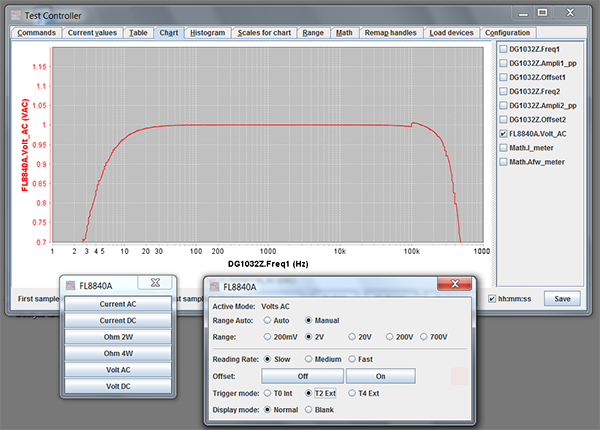The image size is (600, 430).
Task: Click the small FL8840A panel title icon
Action: click(x=72, y=285)
